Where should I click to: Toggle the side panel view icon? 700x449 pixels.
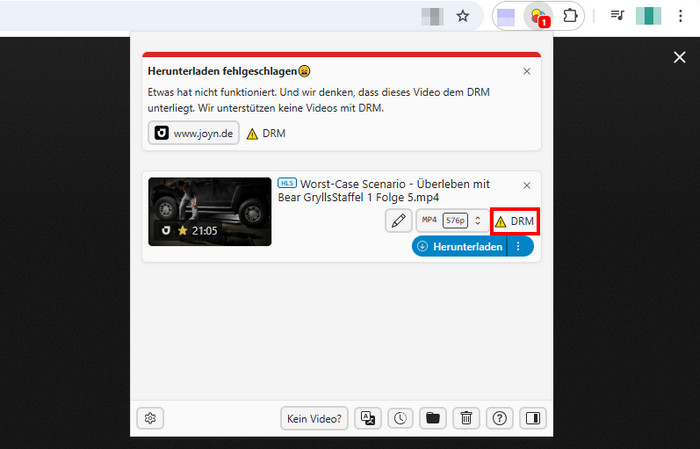[x=533, y=418]
